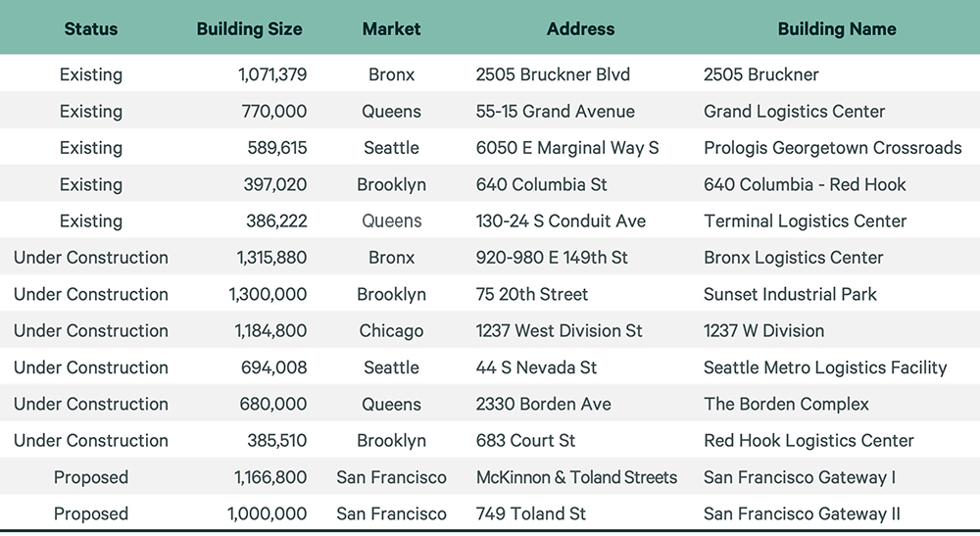
Task: Select the Chicago market cell
Action: click(391, 331)
